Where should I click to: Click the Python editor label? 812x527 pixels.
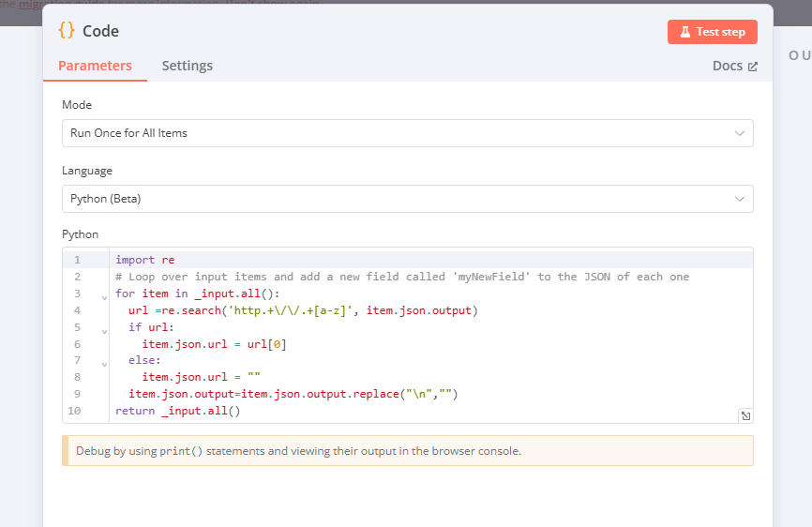(81, 234)
